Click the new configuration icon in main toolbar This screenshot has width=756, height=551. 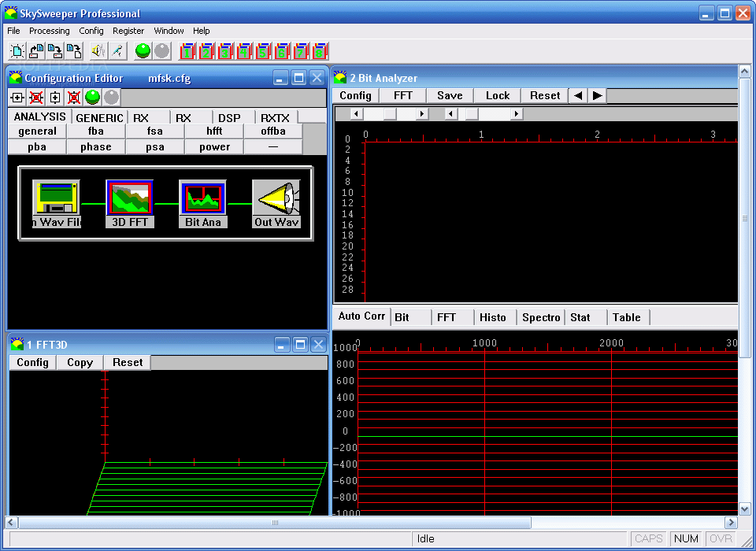point(18,50)
